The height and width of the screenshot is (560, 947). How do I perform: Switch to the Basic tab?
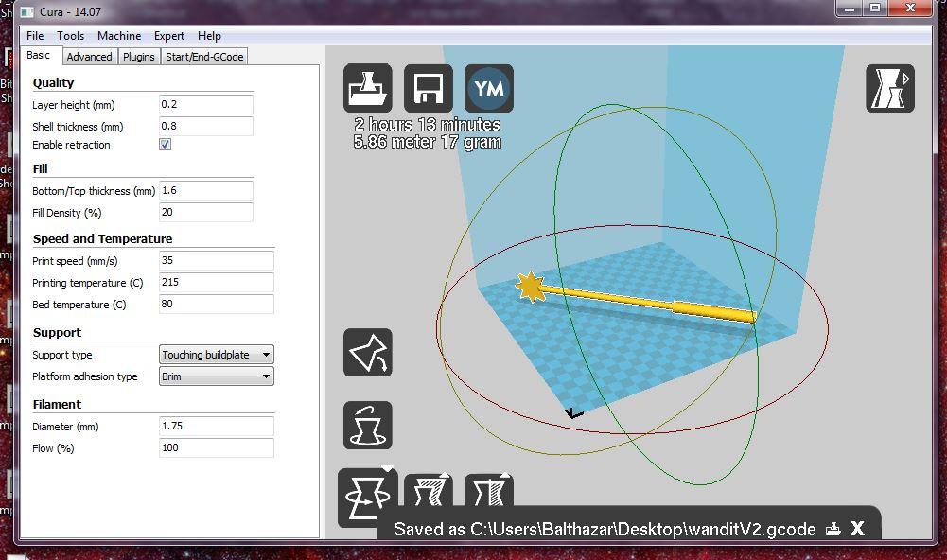click(38, 55)
